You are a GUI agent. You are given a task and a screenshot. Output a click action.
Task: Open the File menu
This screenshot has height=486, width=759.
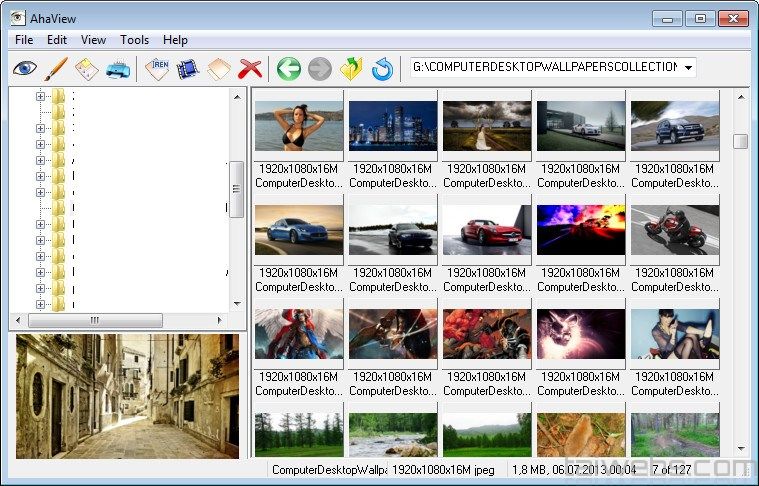[24, 40]
